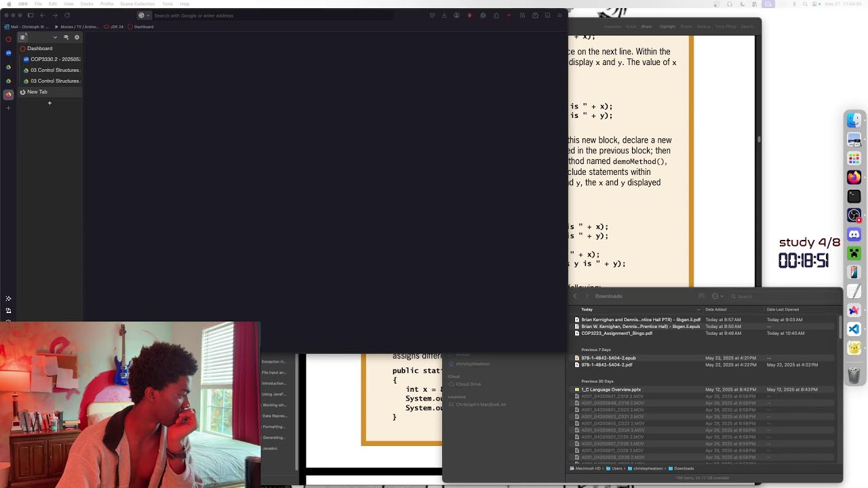Open iCloud Drive in Finder sidebar
The height and width of the screenshot is (488, 868).
click(465, 384)
